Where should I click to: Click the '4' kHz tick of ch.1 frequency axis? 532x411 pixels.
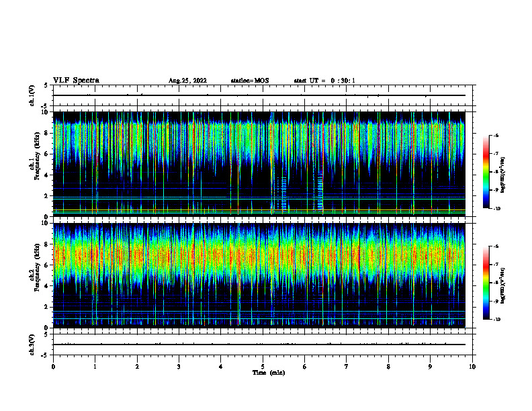[46, 175]
